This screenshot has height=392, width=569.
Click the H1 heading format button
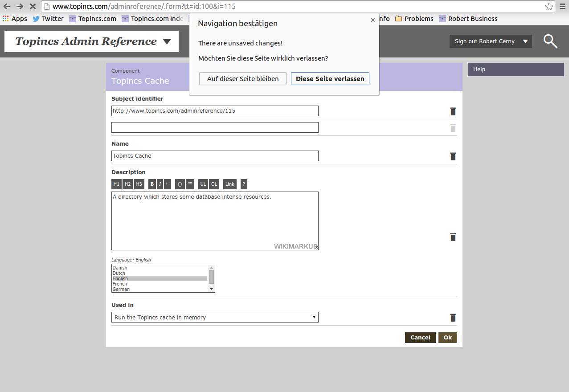click(x=116, y=184)
